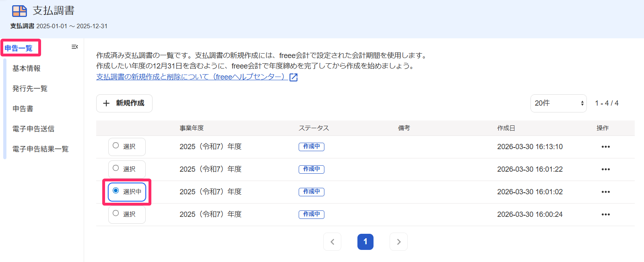The height and width of the screenshot is (262, 644).
Task: Open actions menu for 16:01:02 row
Action: click(x=605, y=192)
